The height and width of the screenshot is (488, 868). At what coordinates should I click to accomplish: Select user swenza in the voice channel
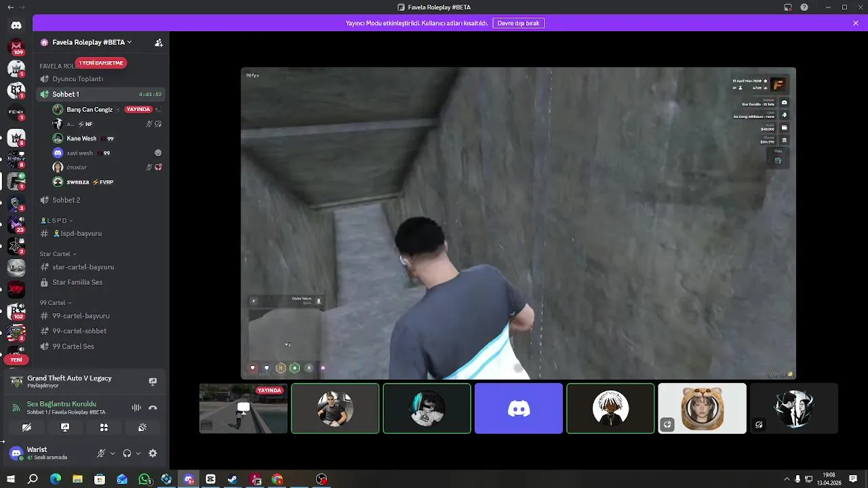77,182
